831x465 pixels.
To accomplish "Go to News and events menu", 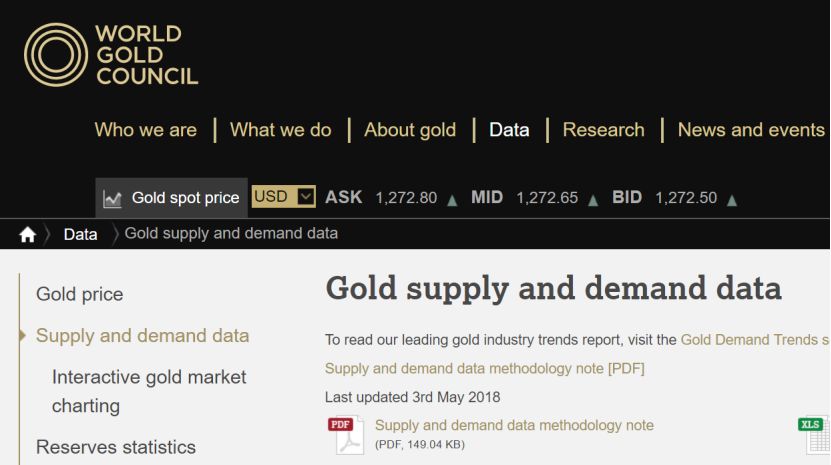I will (x=751, y=130).
